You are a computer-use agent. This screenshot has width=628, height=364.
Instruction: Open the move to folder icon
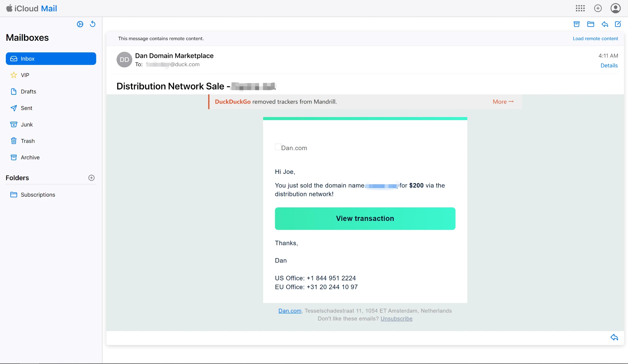coord(591,24)
